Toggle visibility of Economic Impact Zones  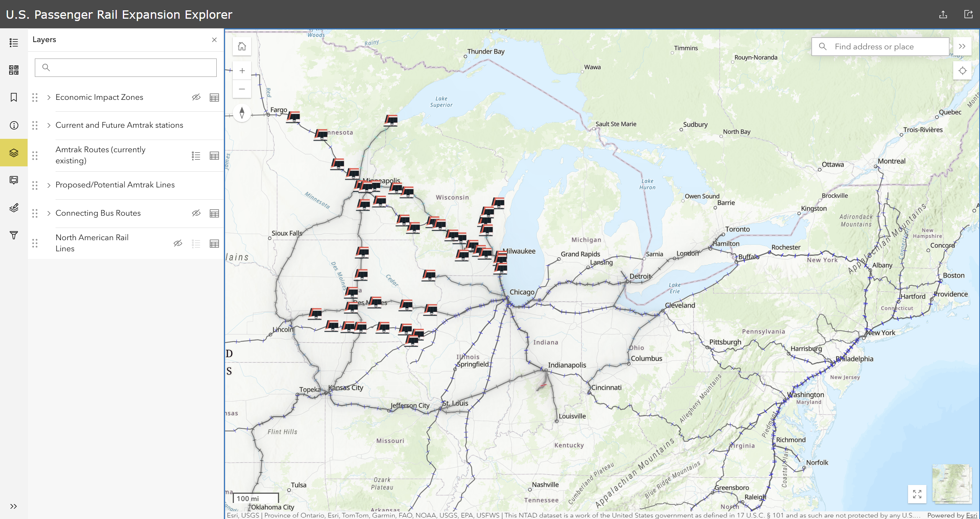click(x=196, y=98)
